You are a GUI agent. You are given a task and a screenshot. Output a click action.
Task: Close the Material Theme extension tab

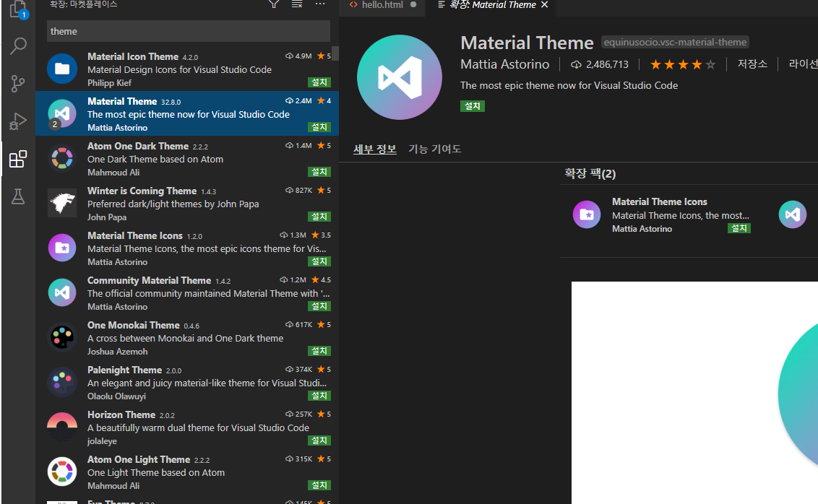[x=545, y=4]
